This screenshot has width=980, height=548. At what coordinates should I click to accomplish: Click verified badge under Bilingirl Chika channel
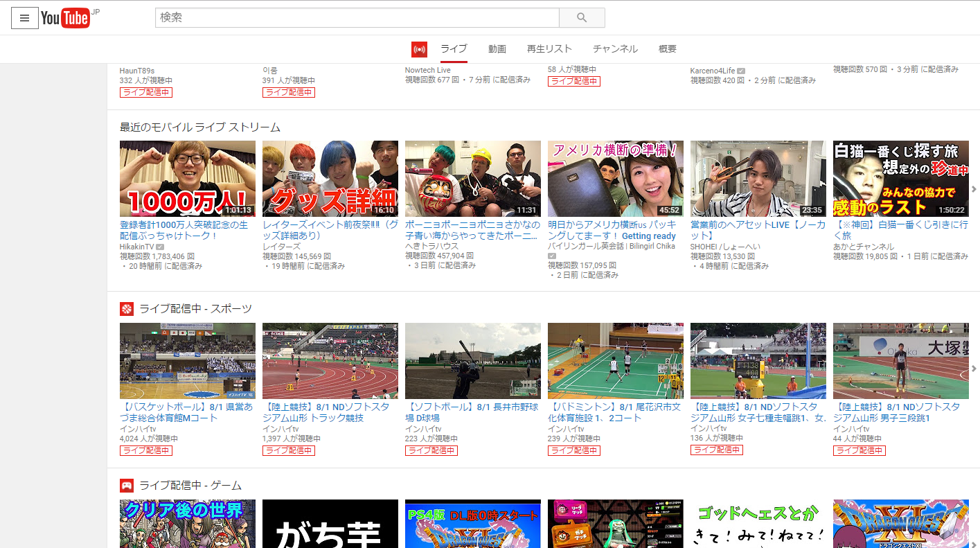pos(552,256)
